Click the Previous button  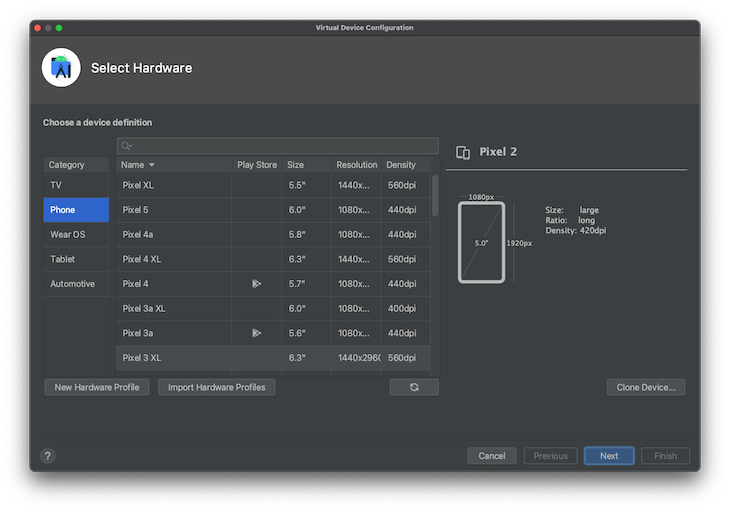(x=550, y=456)
